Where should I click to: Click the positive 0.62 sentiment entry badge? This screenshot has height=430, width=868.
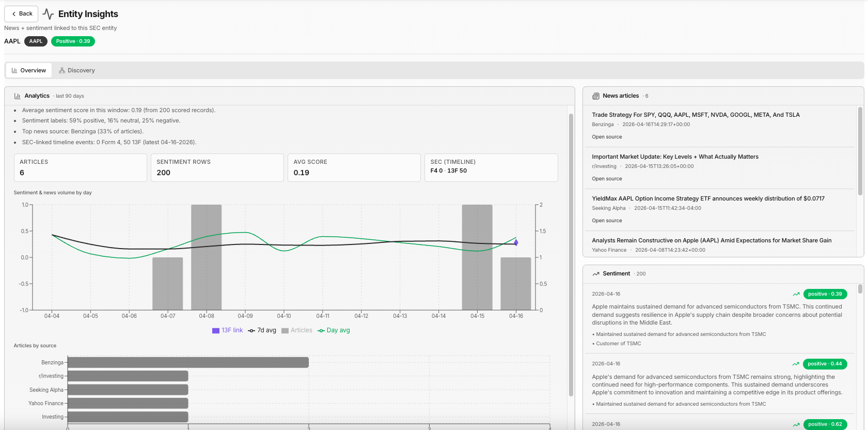coord(825,424)
